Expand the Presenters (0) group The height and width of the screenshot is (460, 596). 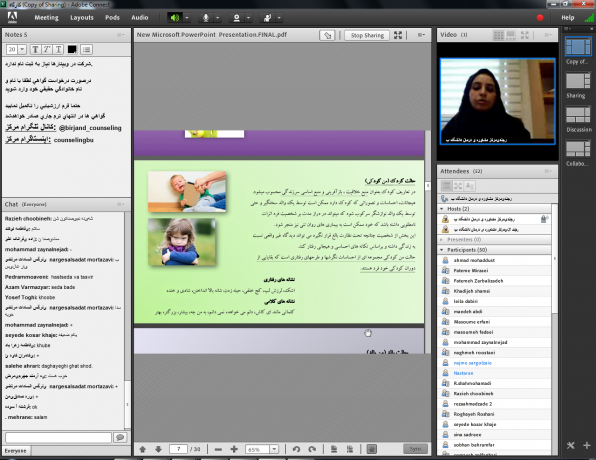442,240
